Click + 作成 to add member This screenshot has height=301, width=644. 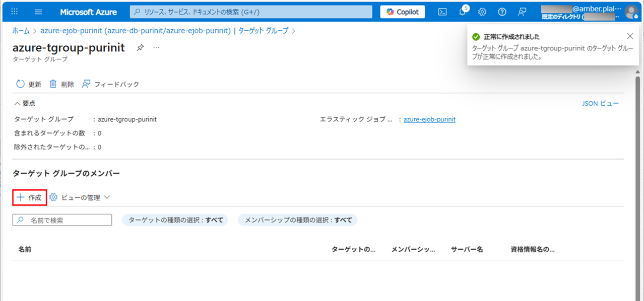29,197
